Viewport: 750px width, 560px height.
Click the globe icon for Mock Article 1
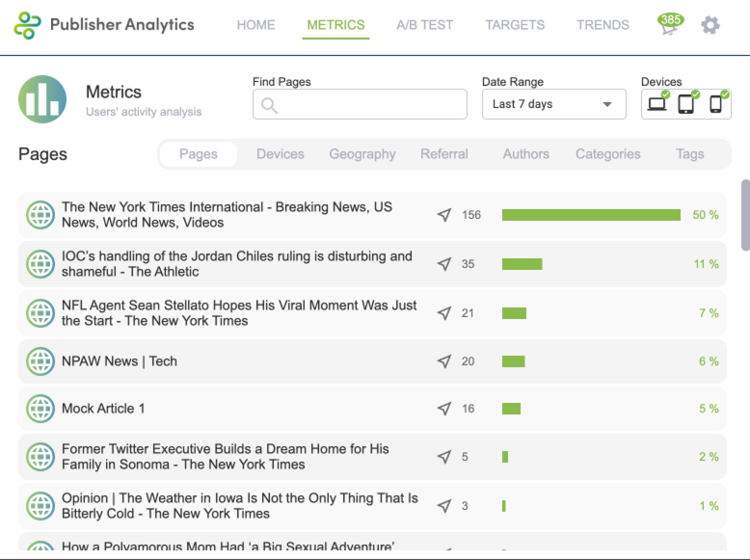coord(40,409)
